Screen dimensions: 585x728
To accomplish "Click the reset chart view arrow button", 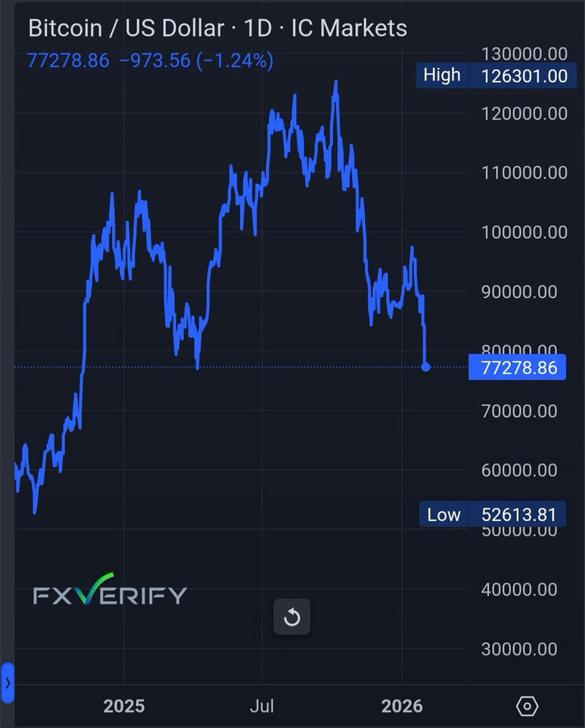I will [292, 618].
